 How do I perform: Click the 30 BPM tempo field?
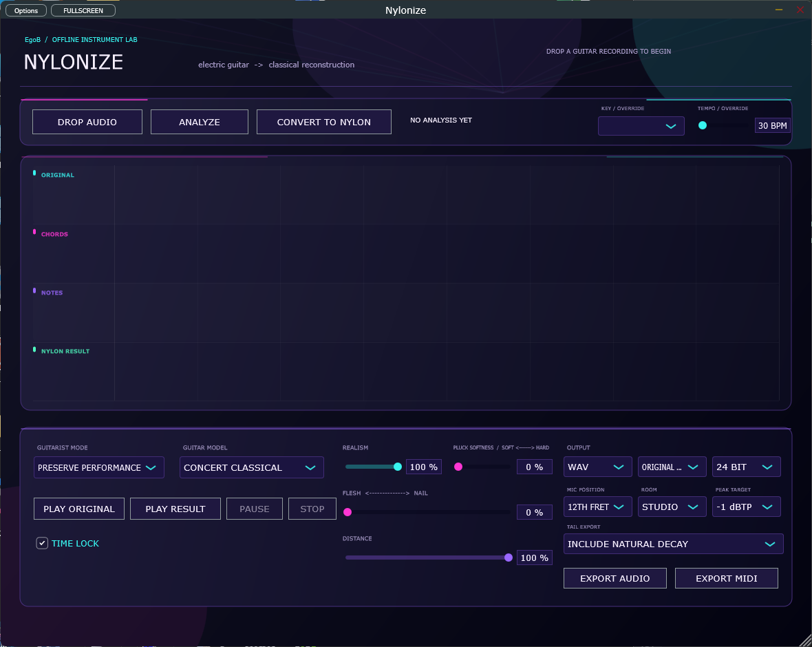tap(772, 125)
